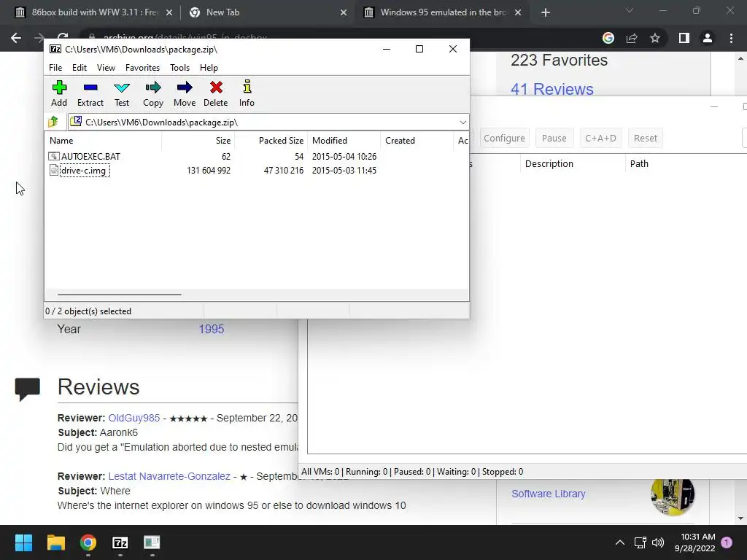Screen dimensions: 747x560
Task: Click the Description column header in VM manager
Action: pos(572,164)
